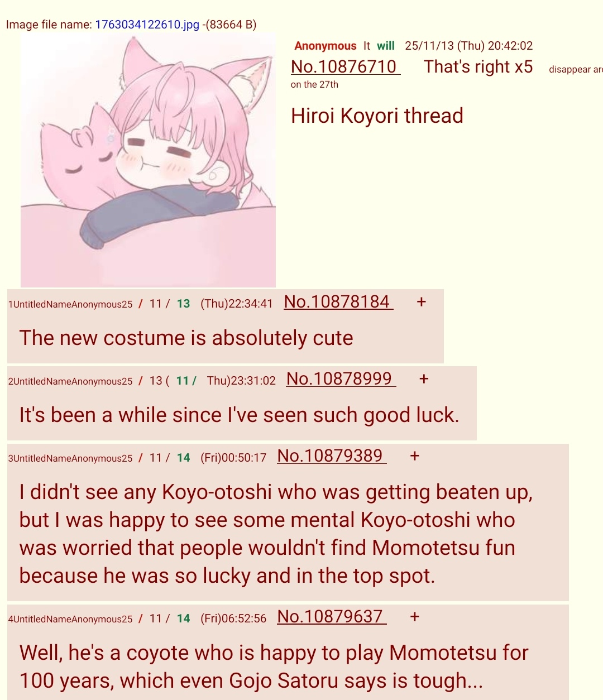The width and height of the screenshot is (603, 700).
Task: Click the 'Hiroi Koyori thread' text
Action: (377, 116)
